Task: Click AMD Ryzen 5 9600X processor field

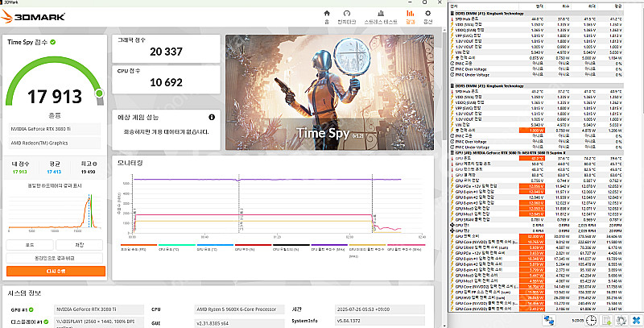Action: click(240, 309)
